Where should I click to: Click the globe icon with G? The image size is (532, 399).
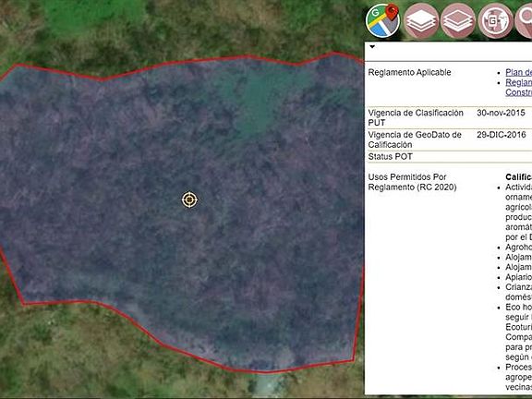(x=495, y=20)
